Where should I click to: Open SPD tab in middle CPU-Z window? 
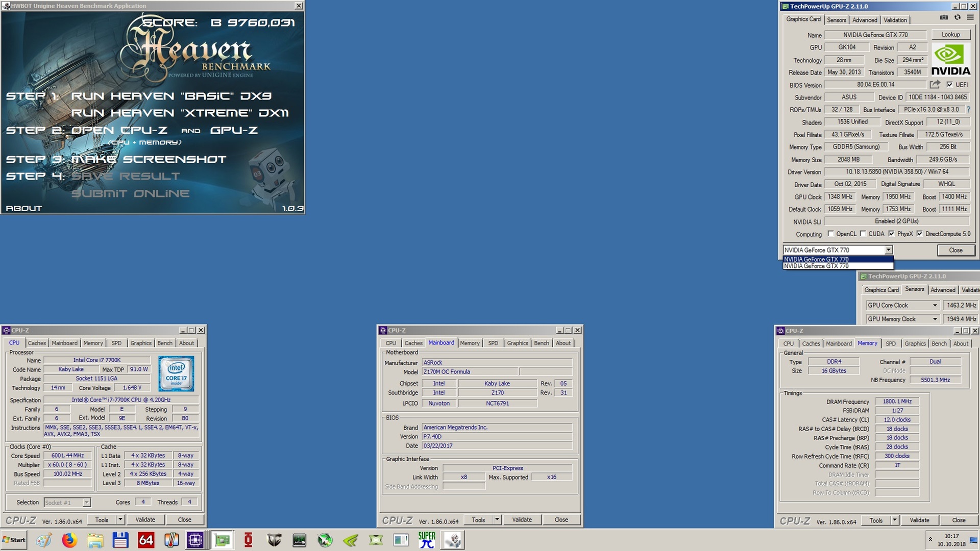[493, 343]
